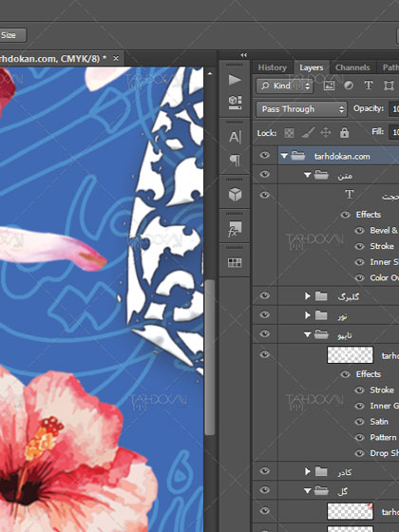Toggle Inner Glow effect visibility
Viewport: 399px width, 532px height.
pos(359,406)
